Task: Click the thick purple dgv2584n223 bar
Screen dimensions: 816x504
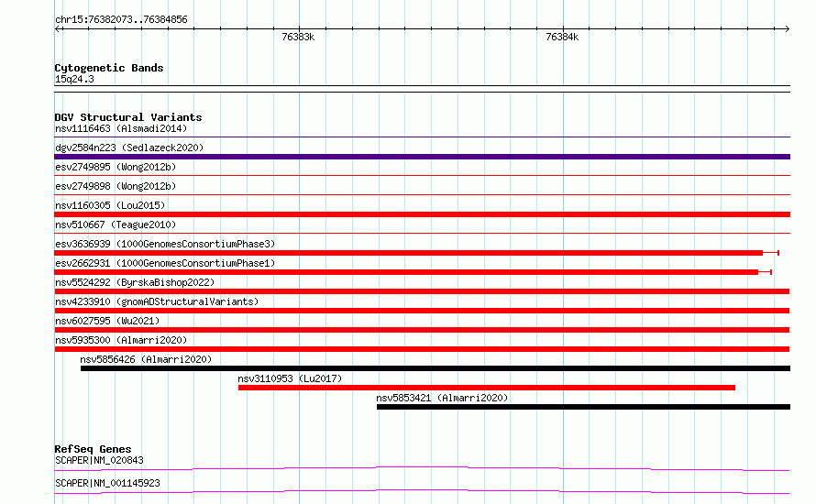Action: (x=422, y=157)
